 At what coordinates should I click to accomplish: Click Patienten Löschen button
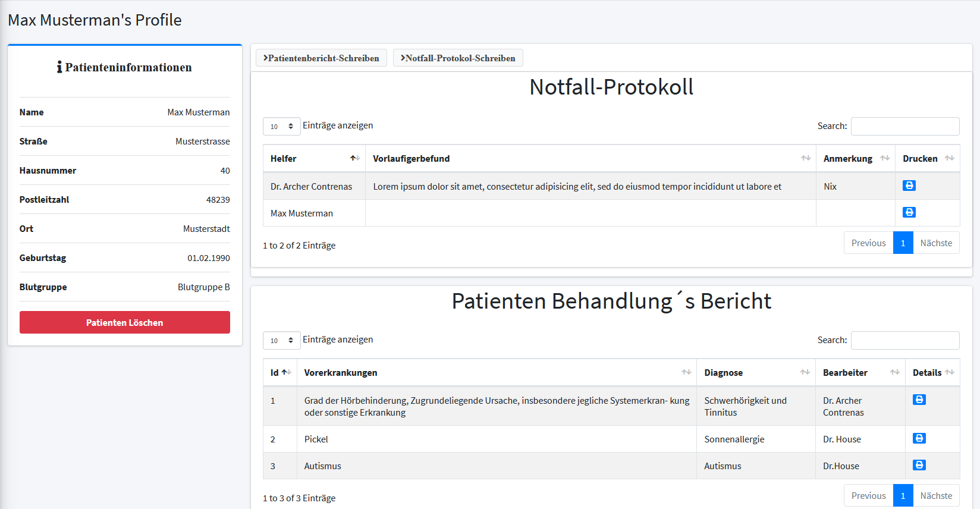point(124,322)
